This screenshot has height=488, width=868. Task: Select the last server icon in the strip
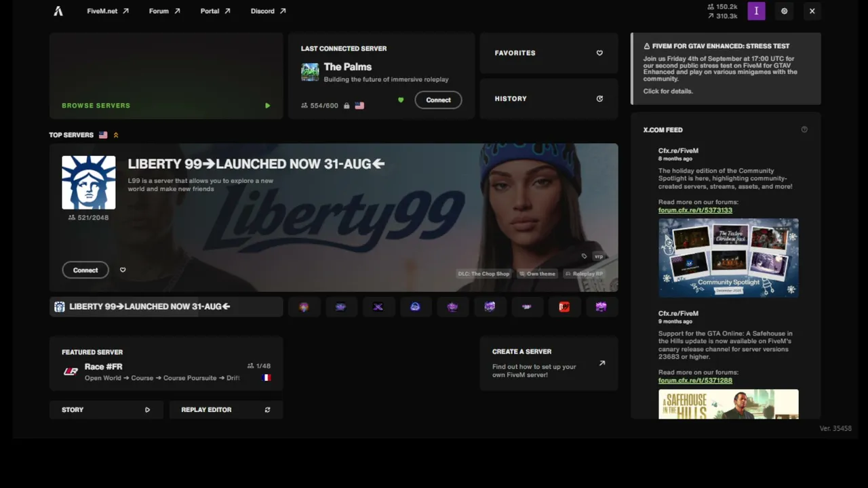point(601,306)
